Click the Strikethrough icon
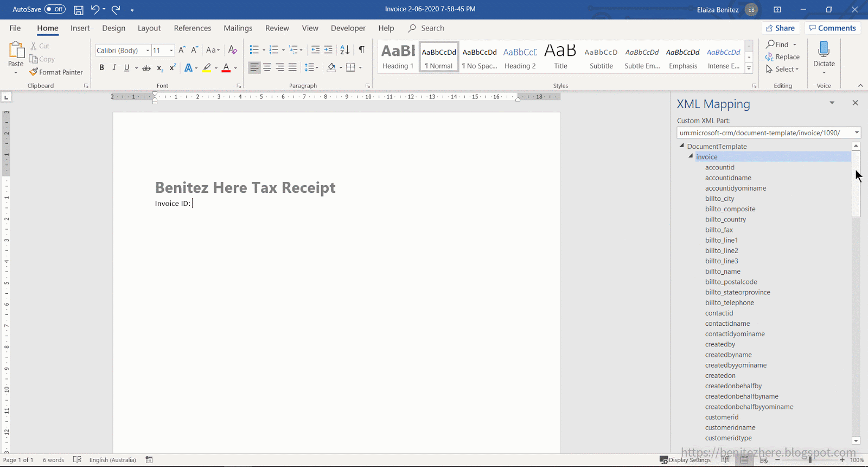868x467 pixels. 146,68
